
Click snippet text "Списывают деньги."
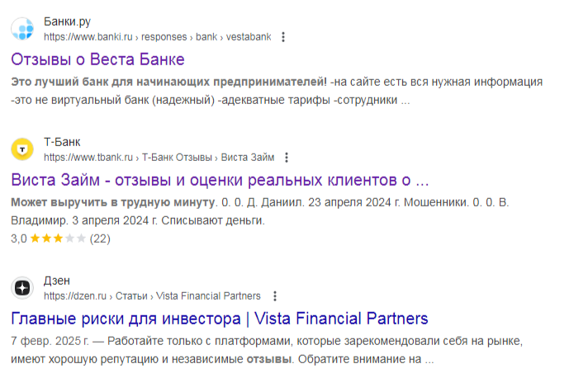pyautogui.click(x=213, y=220)
